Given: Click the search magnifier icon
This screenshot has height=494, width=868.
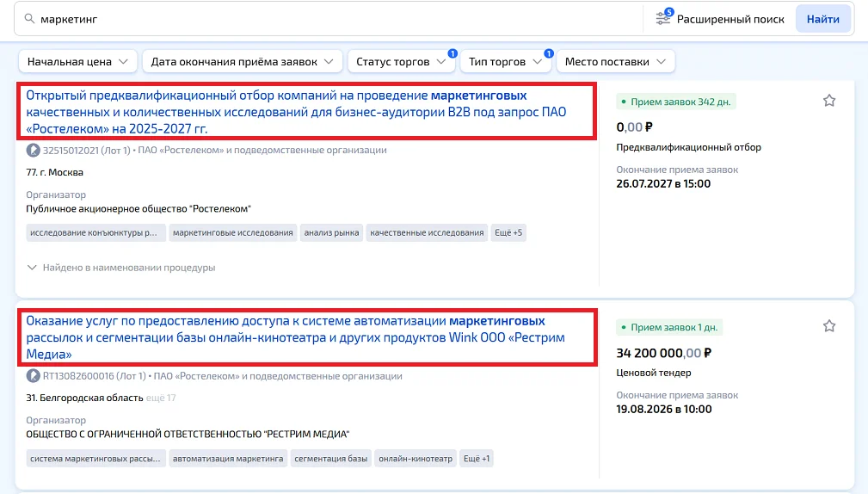Looking at the screenshot, I should click(x=29, y=19).
